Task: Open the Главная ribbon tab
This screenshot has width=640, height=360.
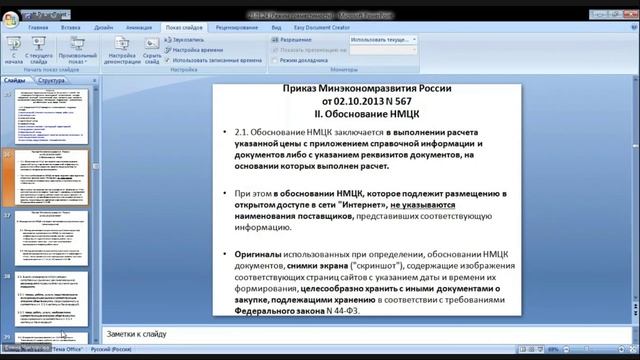Action: click(38, 28)
